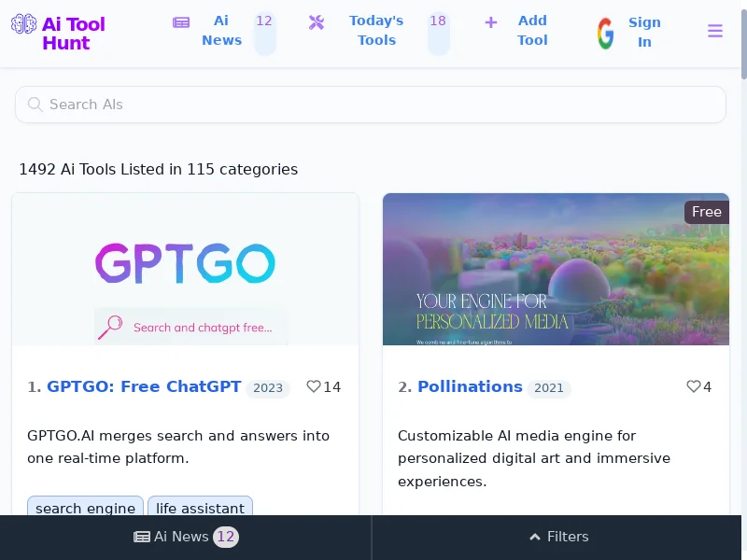The height and width of the screenshot is (560, 747).
Task: Select the search engine tag
Action: point(85,506)
